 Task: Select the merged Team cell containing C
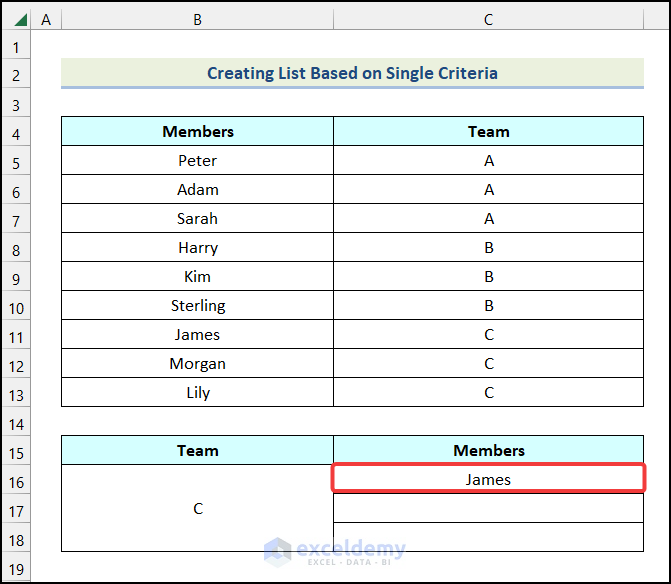point(197,509)
